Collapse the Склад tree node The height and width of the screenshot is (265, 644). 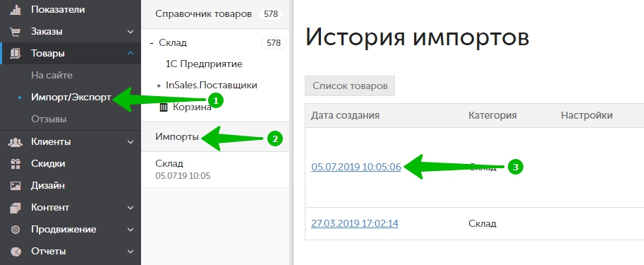click(152, 43)
